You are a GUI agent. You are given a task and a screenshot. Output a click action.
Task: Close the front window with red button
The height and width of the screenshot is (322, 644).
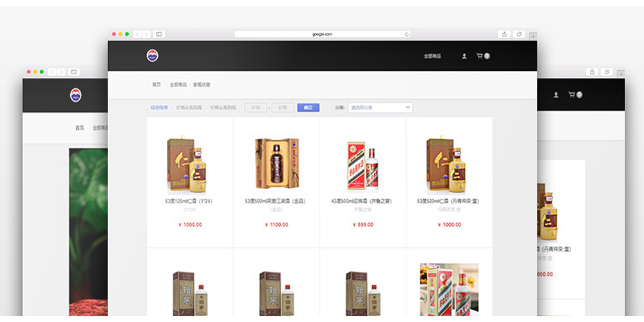coord(114,34)
